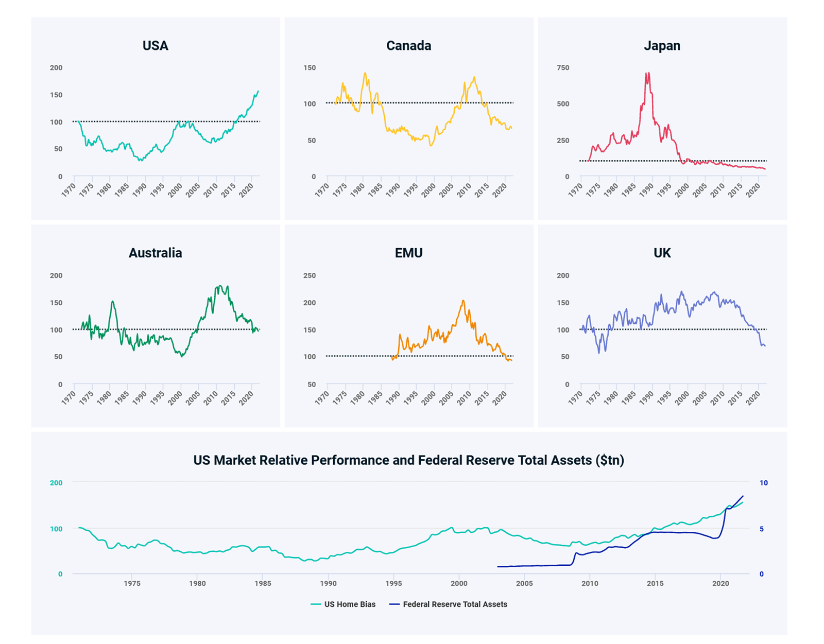The image size is (824, 644).
Task: Click the USA chart title
Action: tap(156, 46)
